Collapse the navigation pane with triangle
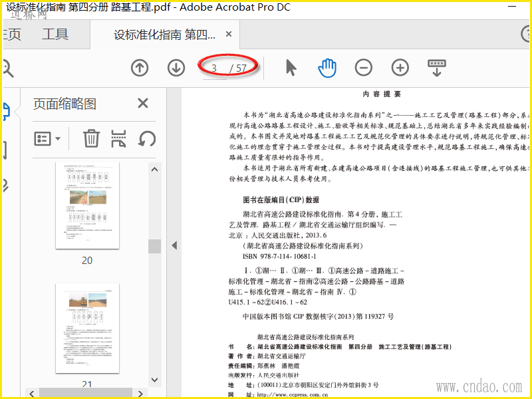 point(174,245)
